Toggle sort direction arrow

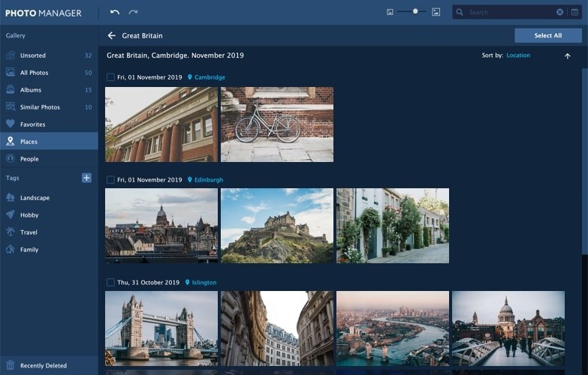click(x=567, y=55)
